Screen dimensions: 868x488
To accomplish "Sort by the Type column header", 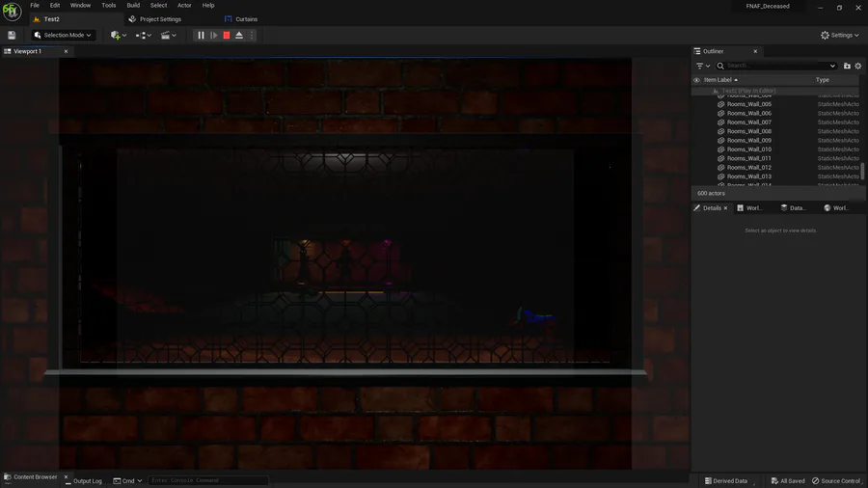I will click(823, 80).
